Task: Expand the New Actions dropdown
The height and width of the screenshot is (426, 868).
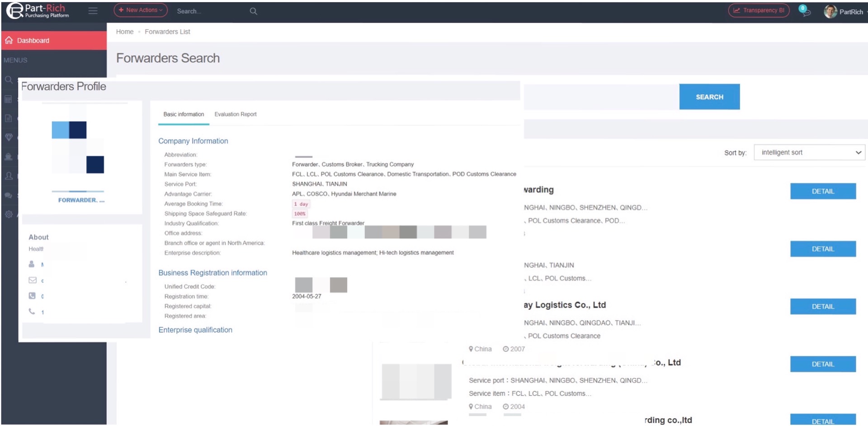Action: [140, 10]
